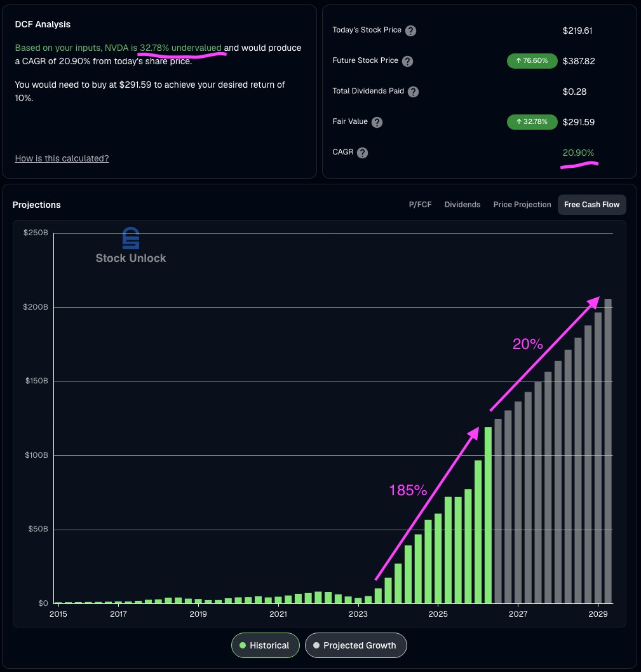Click the 2017 x-axis label
Viewport: 641px width, 672px height.
118,614
